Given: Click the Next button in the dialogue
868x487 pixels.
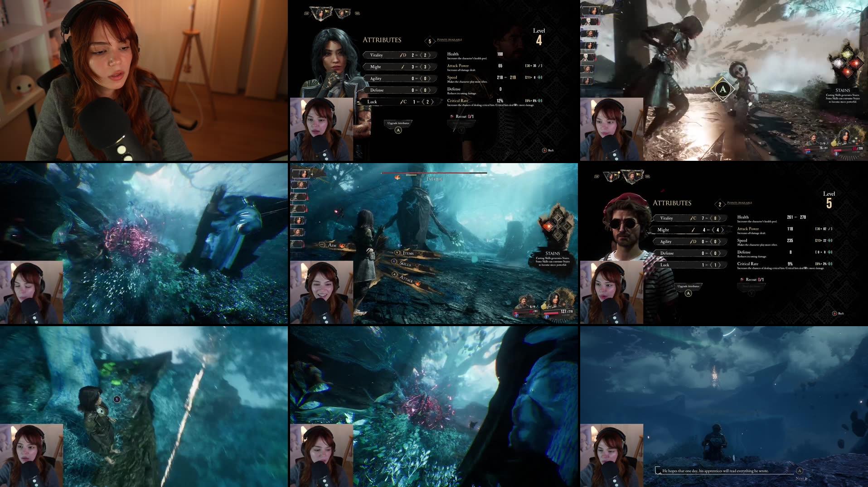Looking at the screenshot, I should tap(801, 478).
